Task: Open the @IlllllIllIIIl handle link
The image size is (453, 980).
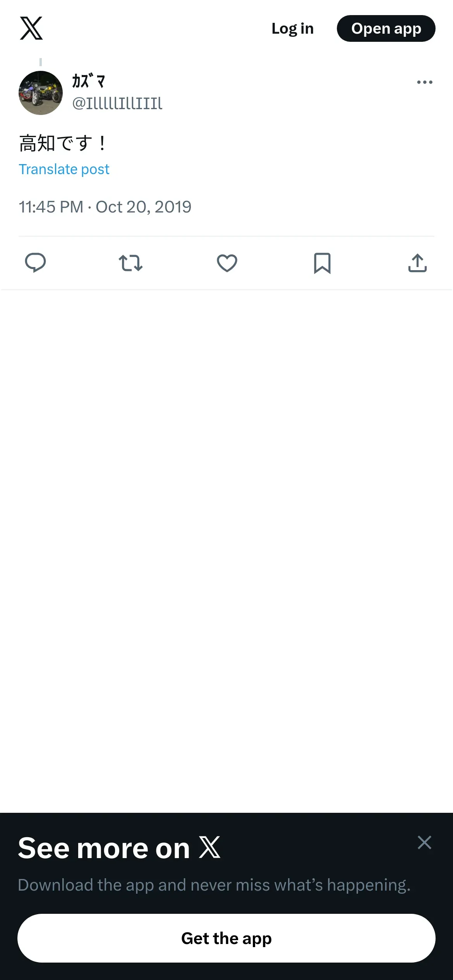Action: [117, 103]
